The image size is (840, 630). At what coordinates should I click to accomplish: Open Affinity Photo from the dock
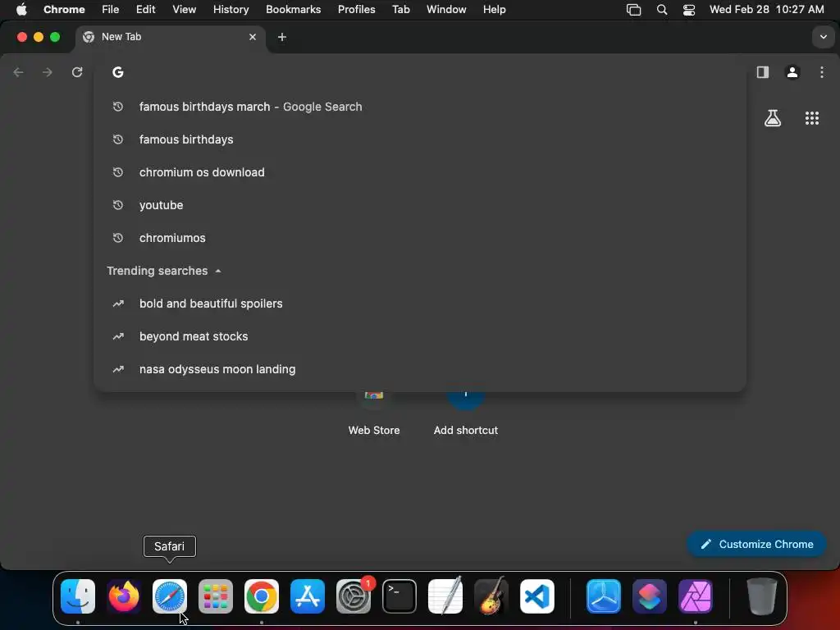[696, 596]
